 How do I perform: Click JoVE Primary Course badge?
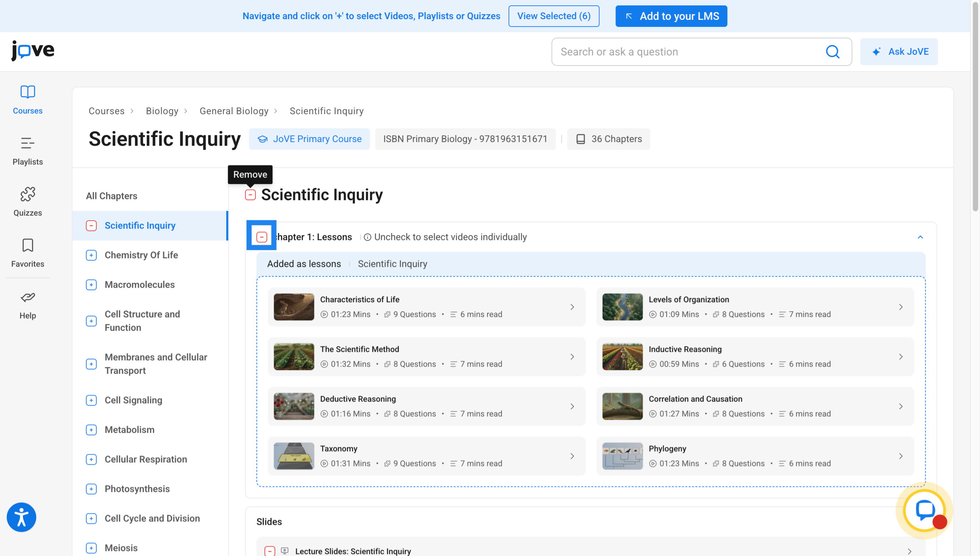[x=309, y=139]
